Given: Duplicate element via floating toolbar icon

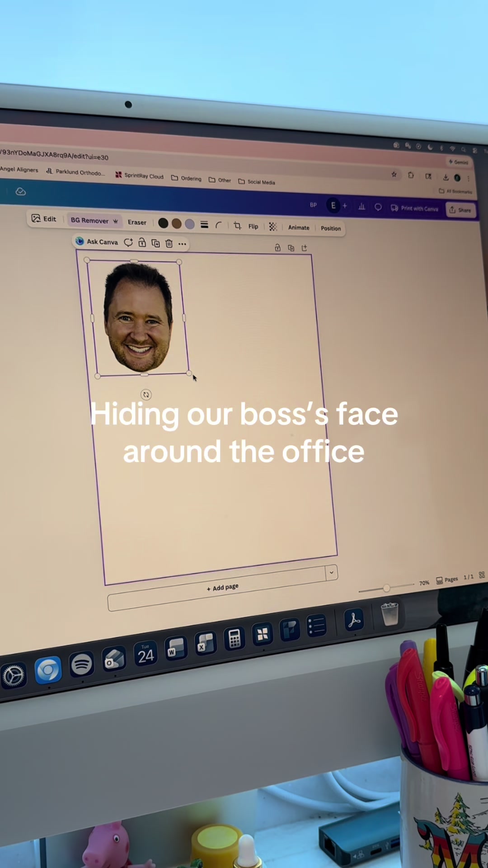Looking at the screenshot, I should [155, 243].
